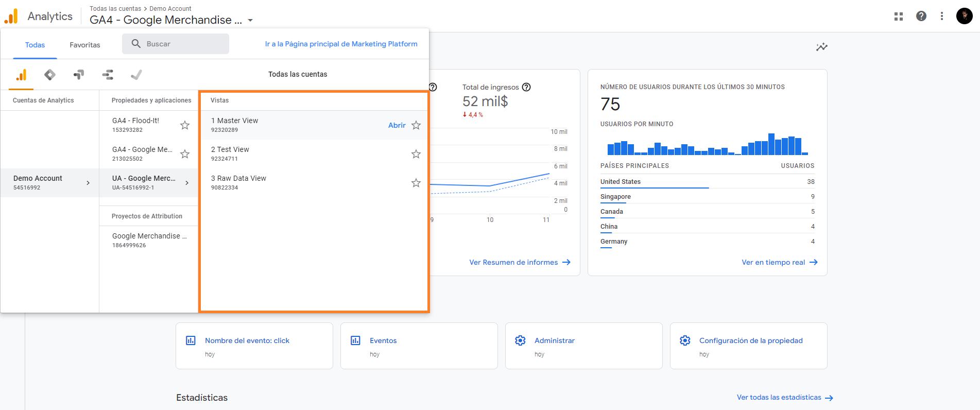Expand the Demo Account chevron
The image size is (980, 410).
coord(88,183)
